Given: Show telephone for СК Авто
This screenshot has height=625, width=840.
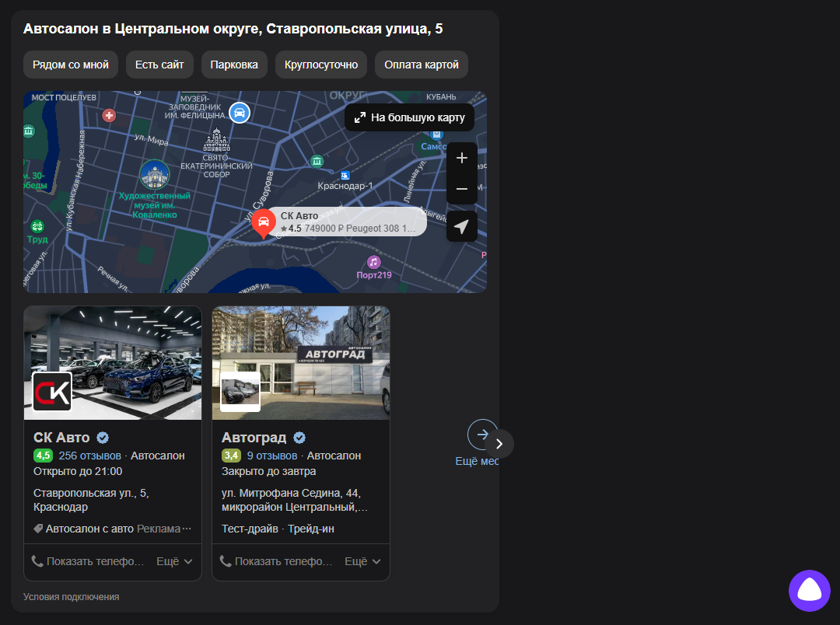Looking at the screenshot, I should [x=89, y=561].
